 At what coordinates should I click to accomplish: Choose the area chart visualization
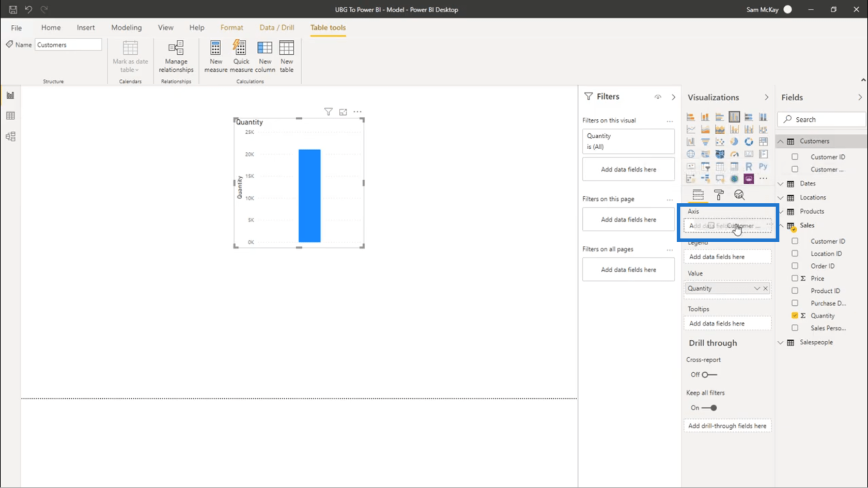(705, 130)
